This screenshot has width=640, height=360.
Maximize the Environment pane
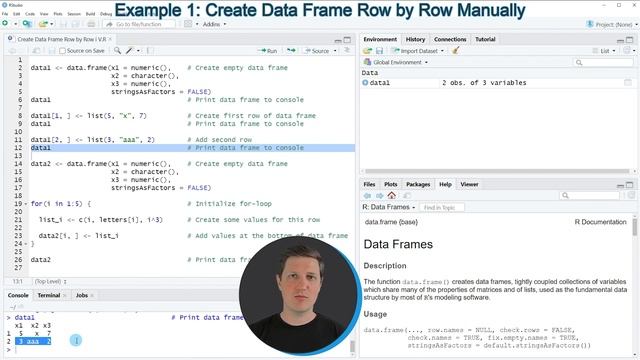(630, 40)
